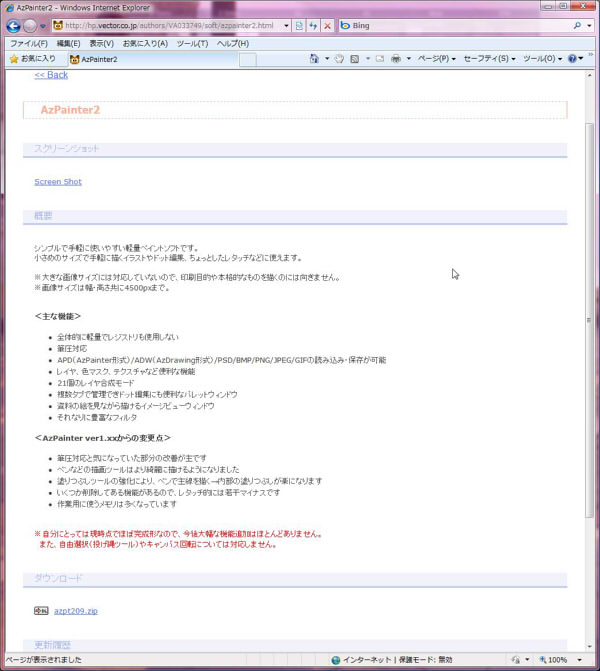This screenshot has height=671, width=600.
Task: Click the AzPainter2 page heading
Action: click(70, 110)
